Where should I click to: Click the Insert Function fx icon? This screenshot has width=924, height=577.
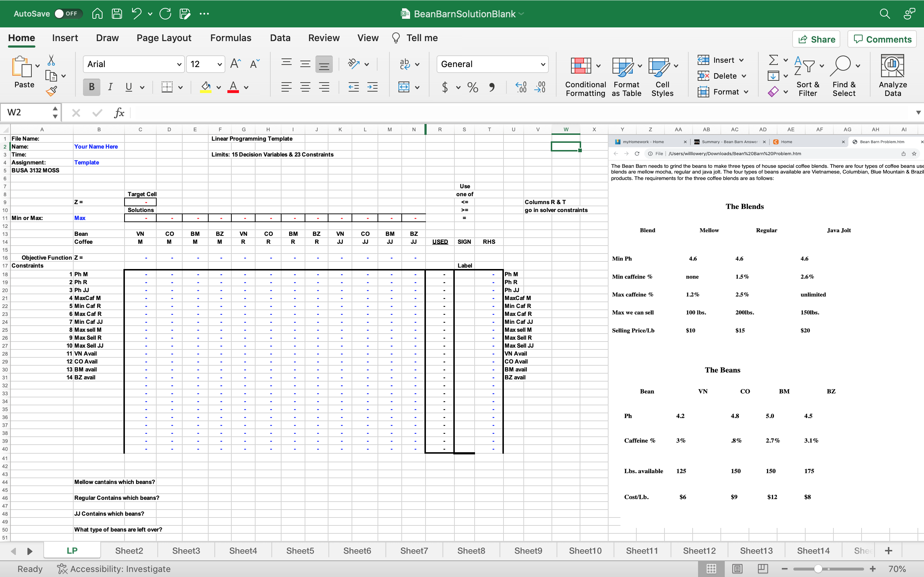pos(119,113)
